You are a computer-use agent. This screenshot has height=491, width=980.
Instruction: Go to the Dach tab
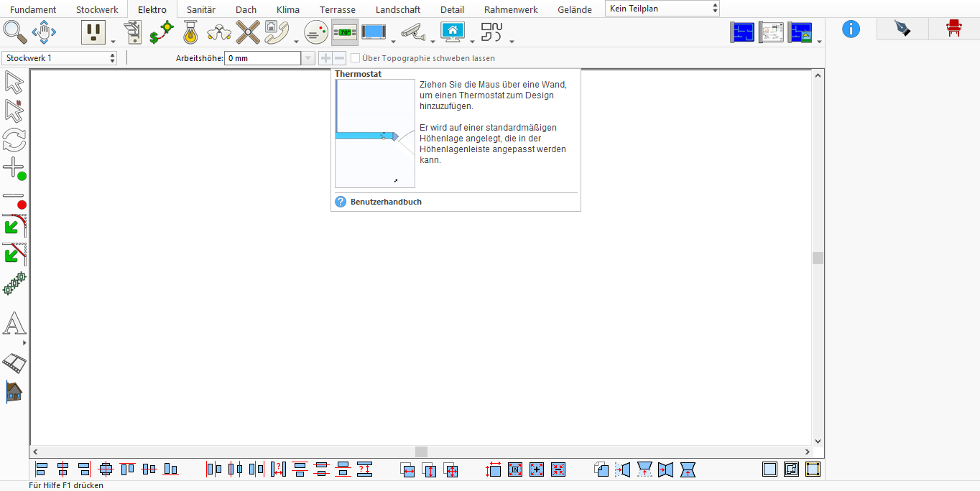[x=246, y=10]
